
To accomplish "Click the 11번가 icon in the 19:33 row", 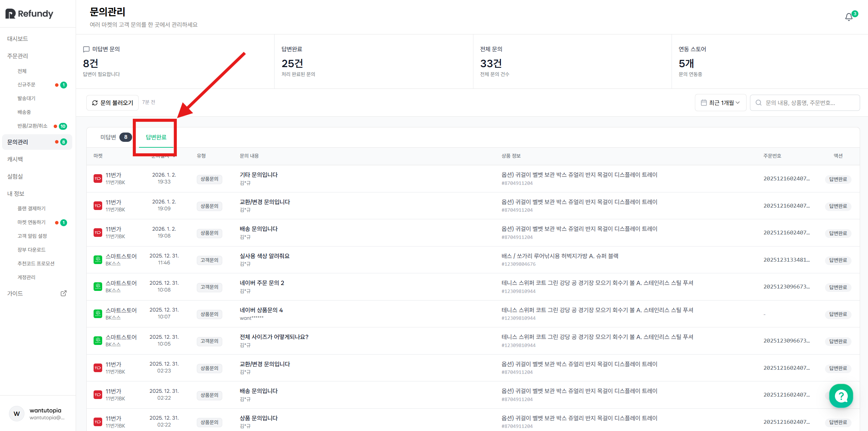I will click(98, 178).
